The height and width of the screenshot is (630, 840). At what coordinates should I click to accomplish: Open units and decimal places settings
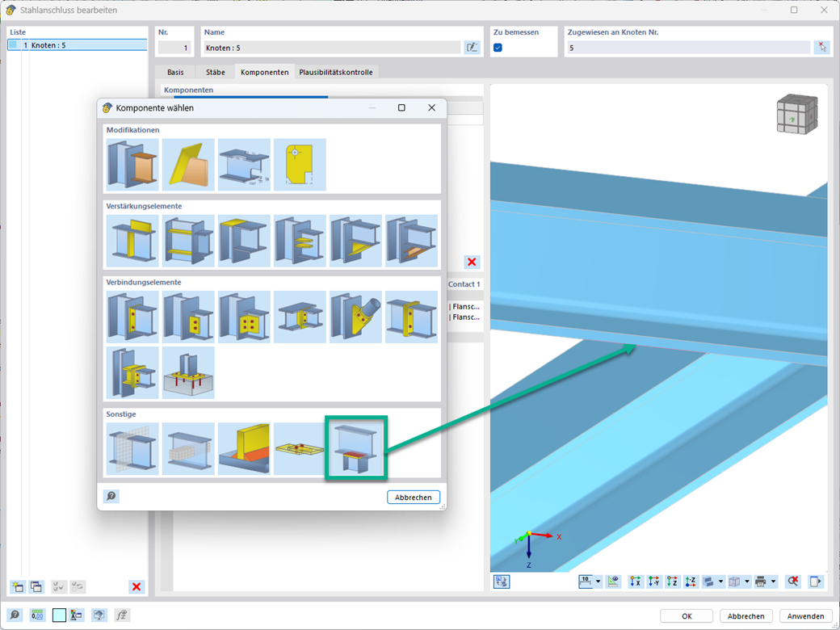coord(37,615)
